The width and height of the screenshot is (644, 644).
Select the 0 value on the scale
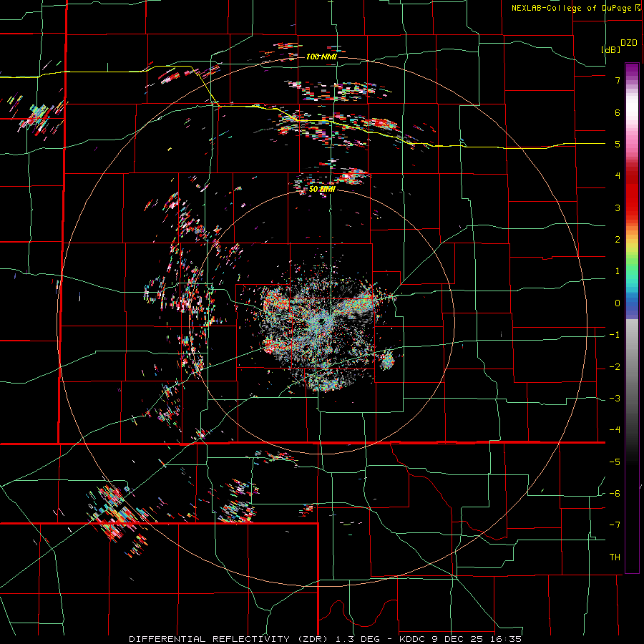pos(618,303)
